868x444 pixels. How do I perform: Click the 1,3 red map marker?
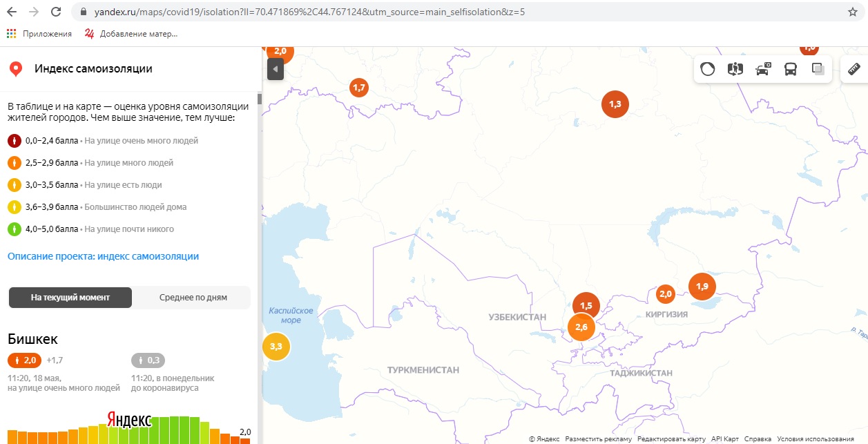[615, 104]
